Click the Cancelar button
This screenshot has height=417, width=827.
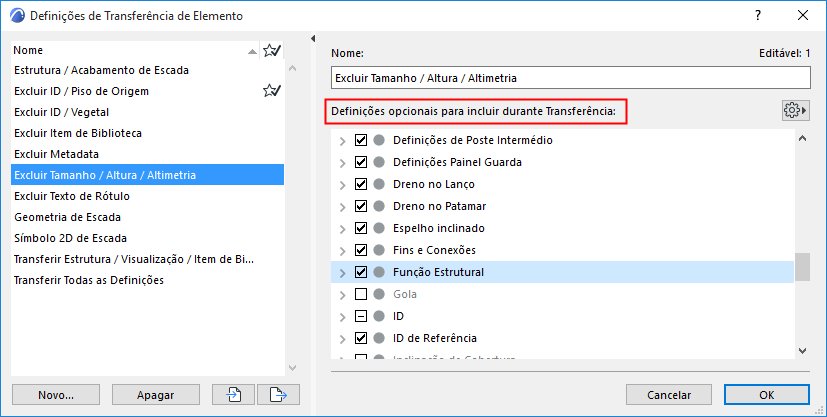(670, 394)
